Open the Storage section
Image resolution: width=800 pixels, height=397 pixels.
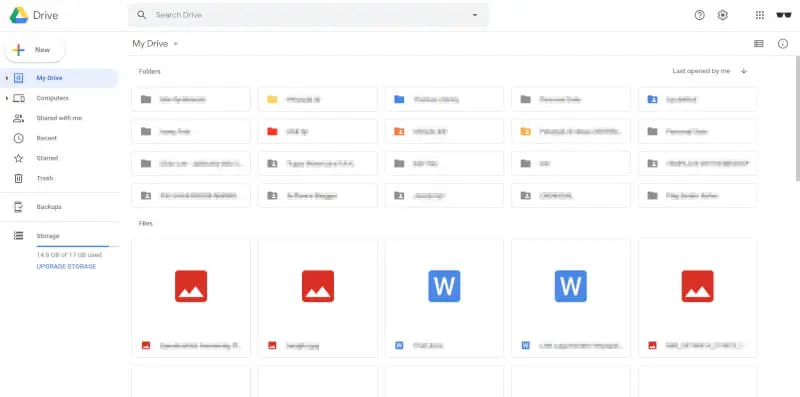click(x=47, y=236)
